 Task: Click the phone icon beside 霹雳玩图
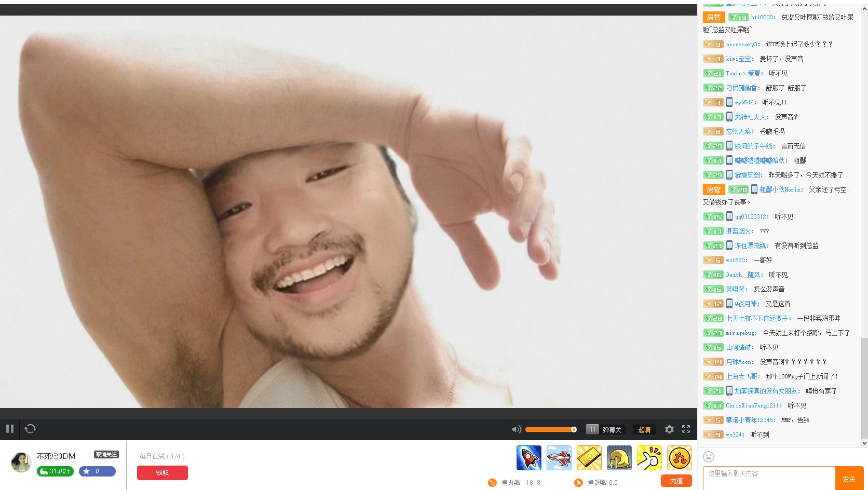(729, 175)
